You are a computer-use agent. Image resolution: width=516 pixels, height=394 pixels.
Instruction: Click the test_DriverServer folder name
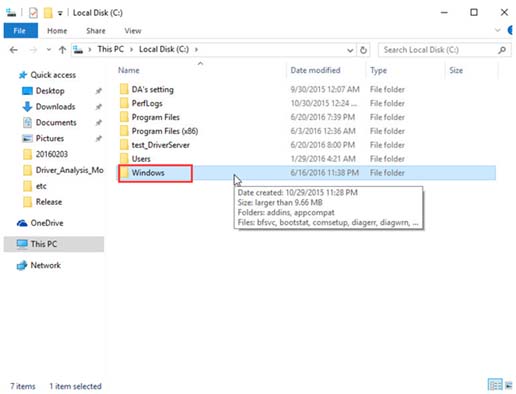tap(160, 145)
